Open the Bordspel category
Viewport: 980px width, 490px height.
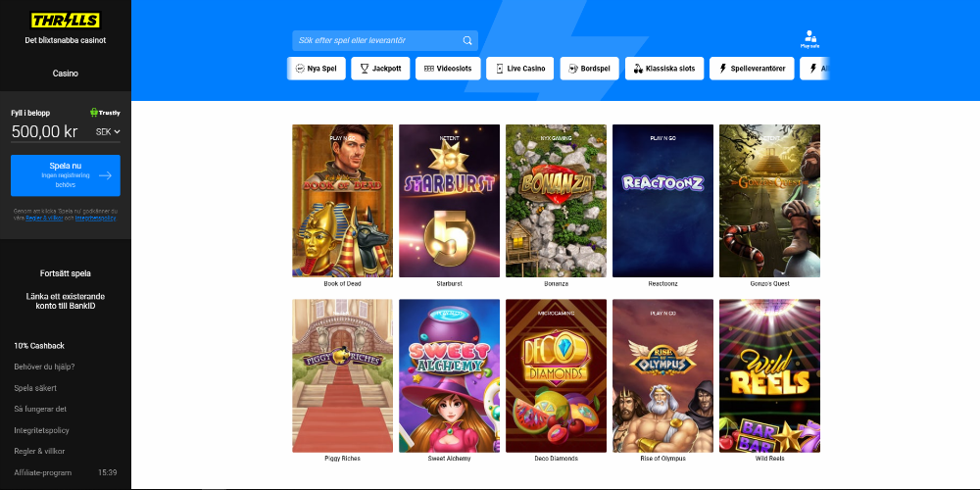tap(589, 69)
